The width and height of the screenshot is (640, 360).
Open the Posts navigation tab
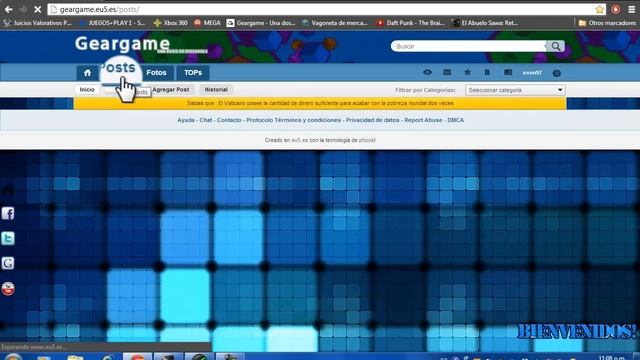coord(121,70)
